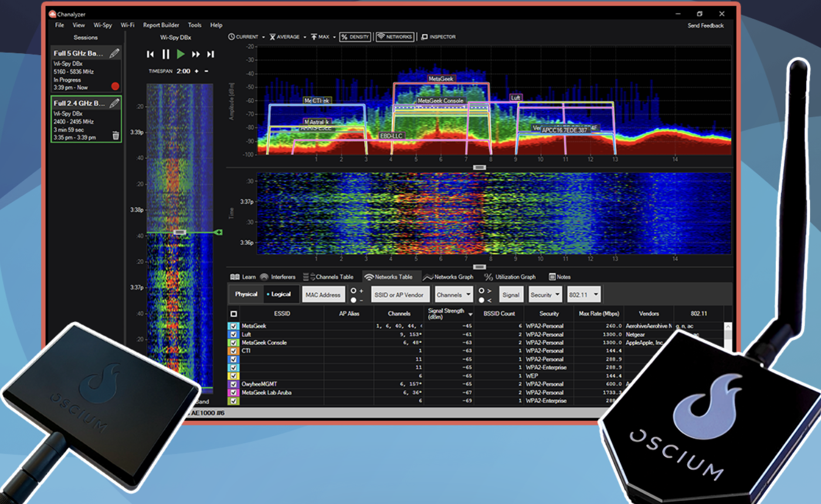Select the greater-than radio button
This screenshot has height=504, width=821.
[481, 290]
